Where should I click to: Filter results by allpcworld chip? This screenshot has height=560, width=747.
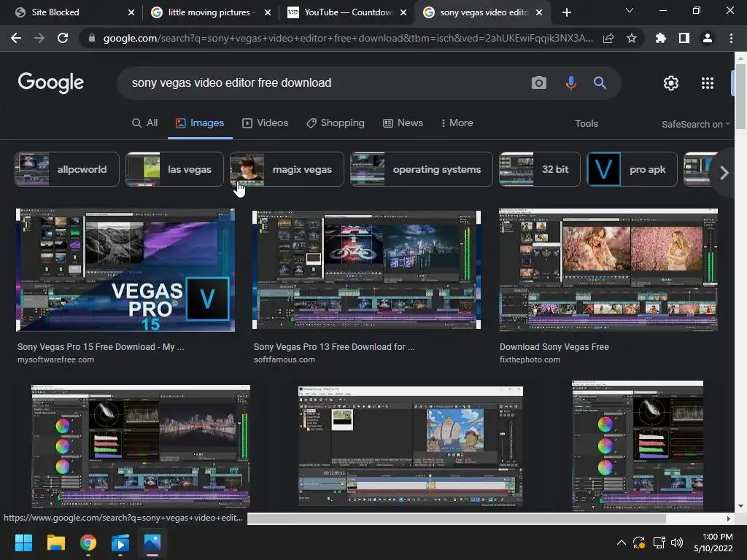pos(66,169)
